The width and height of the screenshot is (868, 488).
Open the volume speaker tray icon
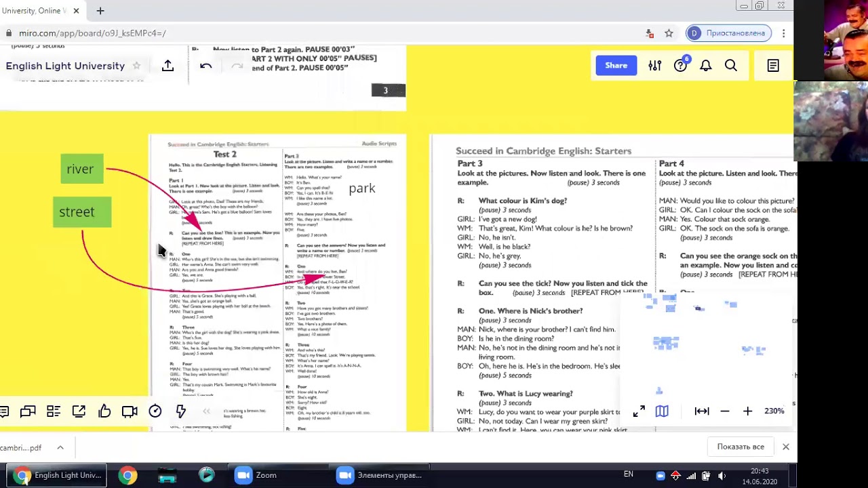(721, 476)
